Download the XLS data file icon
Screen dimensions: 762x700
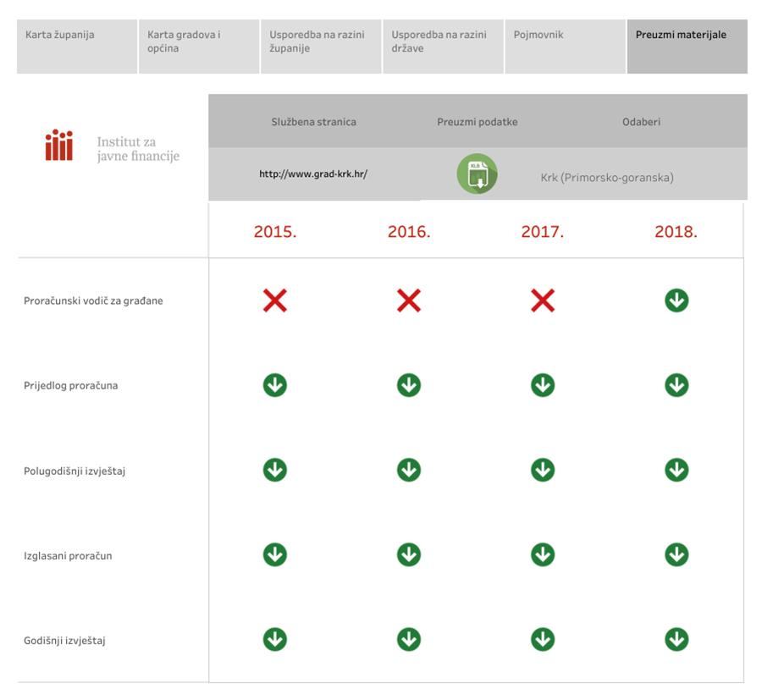point(477,174)
